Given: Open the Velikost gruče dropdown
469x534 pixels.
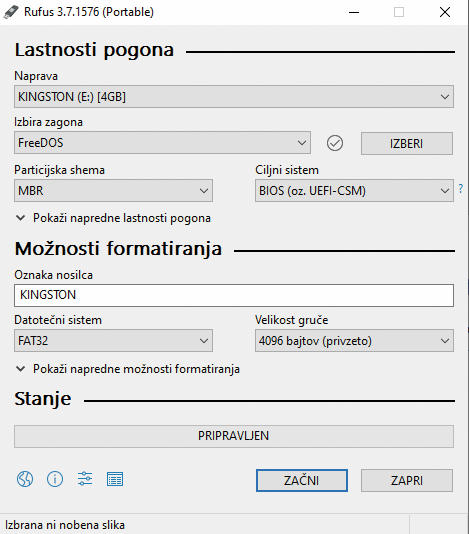Looking at the screenshot, I should [x=354, y=341].
